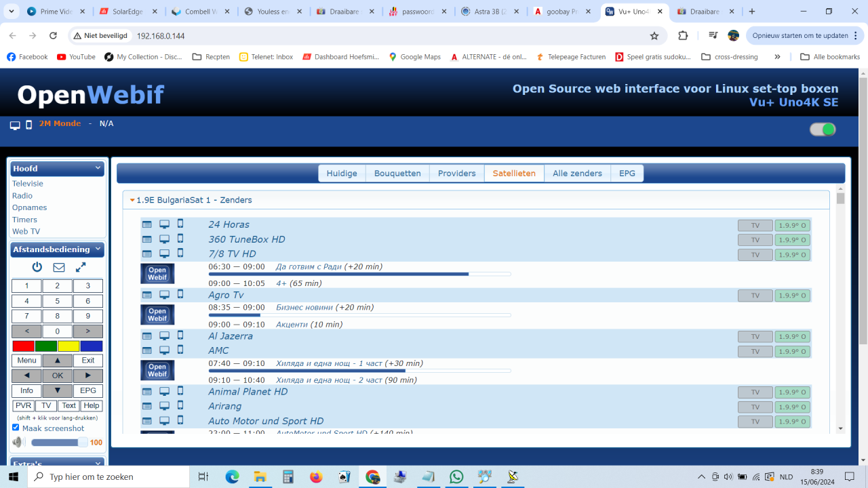Collapse the 1.9E BulgariaSat 1 section
This screenshot has width=868, height=488.
(133, 201)
